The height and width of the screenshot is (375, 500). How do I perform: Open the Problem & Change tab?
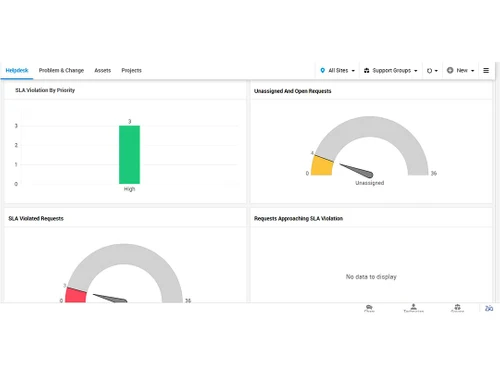[61, 70]
